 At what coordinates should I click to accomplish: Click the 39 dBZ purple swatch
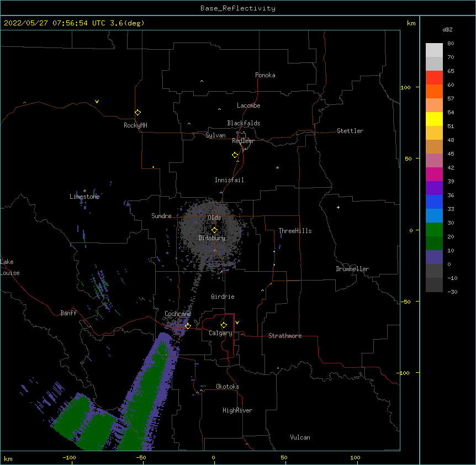pos(434,188)
